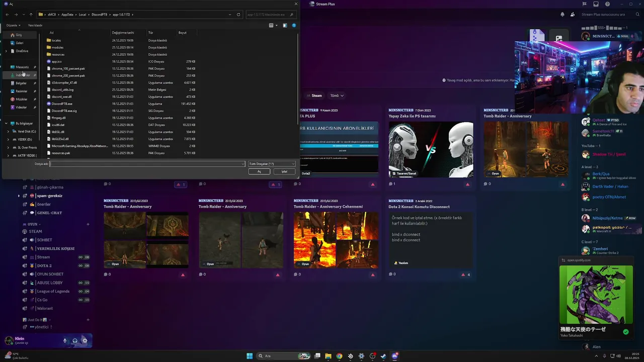
Task: Deafen audio with headphones icon
Action: (x=74, y=340)
